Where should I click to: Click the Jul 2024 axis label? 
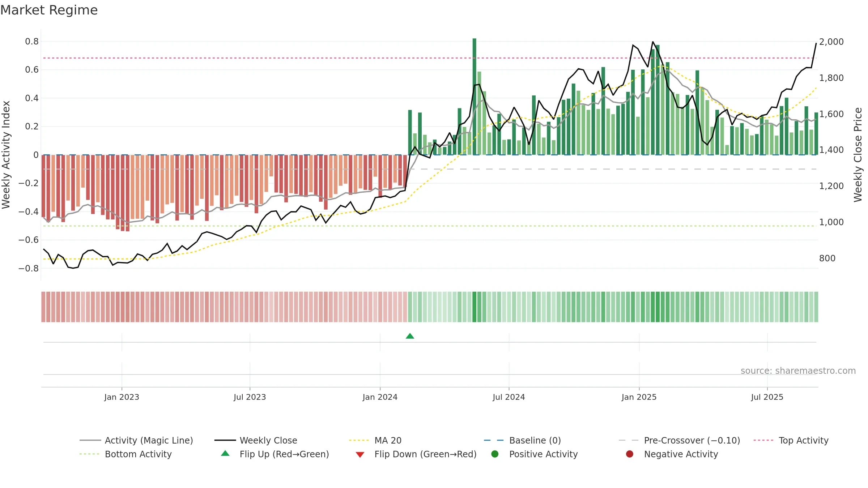point(509,397)
